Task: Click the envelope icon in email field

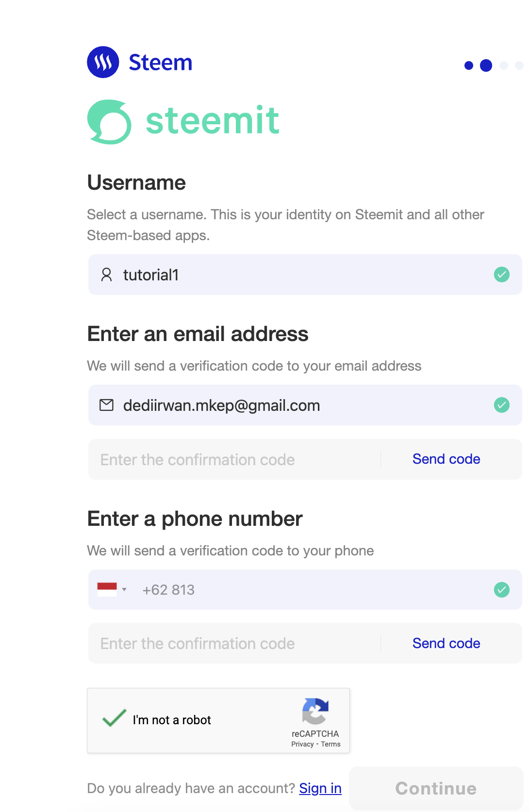Action: tap(106, 405)
